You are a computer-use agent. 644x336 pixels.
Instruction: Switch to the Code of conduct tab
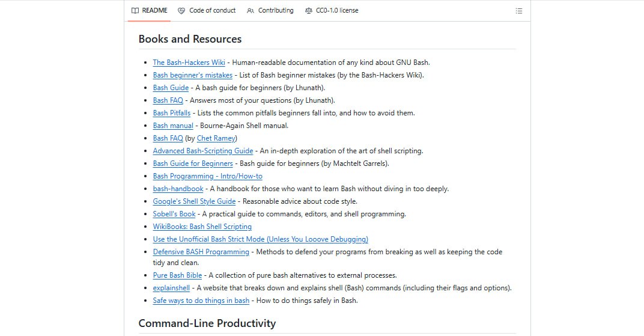212,11
